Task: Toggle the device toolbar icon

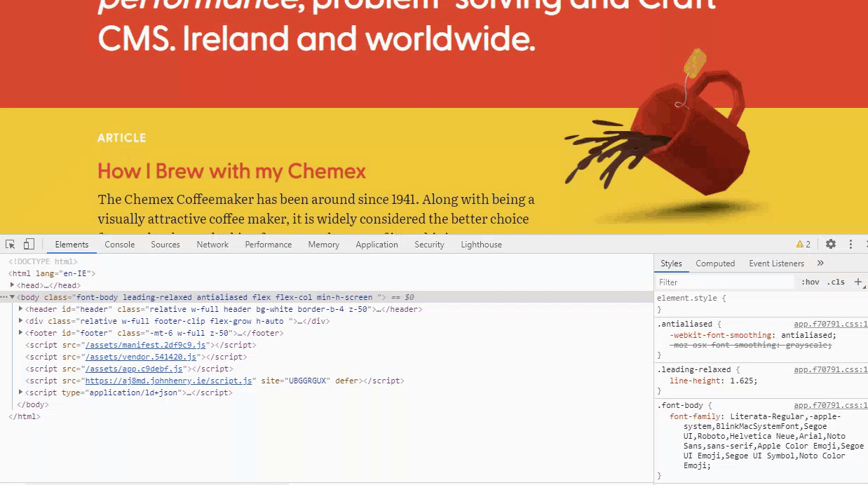Action: (29, 245)
